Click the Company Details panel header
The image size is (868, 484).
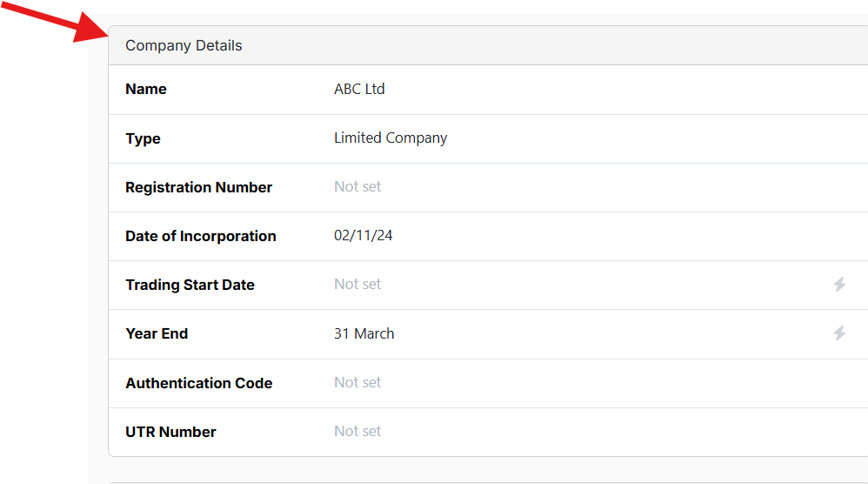tap(184, 45)
